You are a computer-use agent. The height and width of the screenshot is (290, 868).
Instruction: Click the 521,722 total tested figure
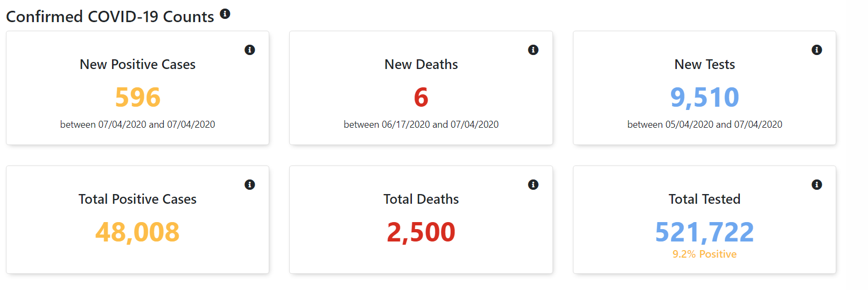point(704,232)
